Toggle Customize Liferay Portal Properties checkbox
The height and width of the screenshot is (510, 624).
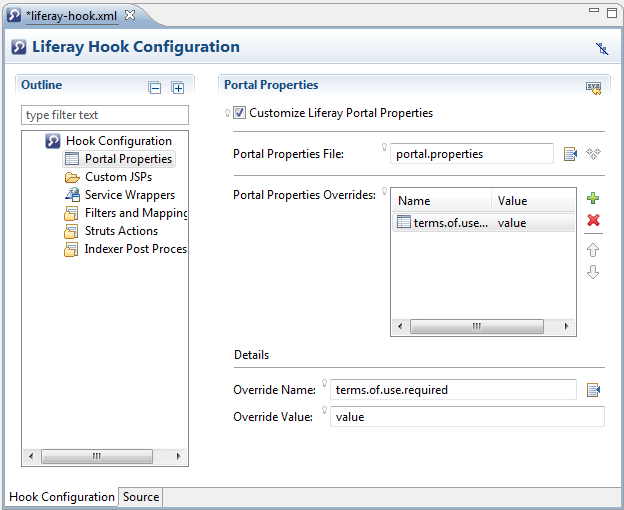(x=239, y=113)
